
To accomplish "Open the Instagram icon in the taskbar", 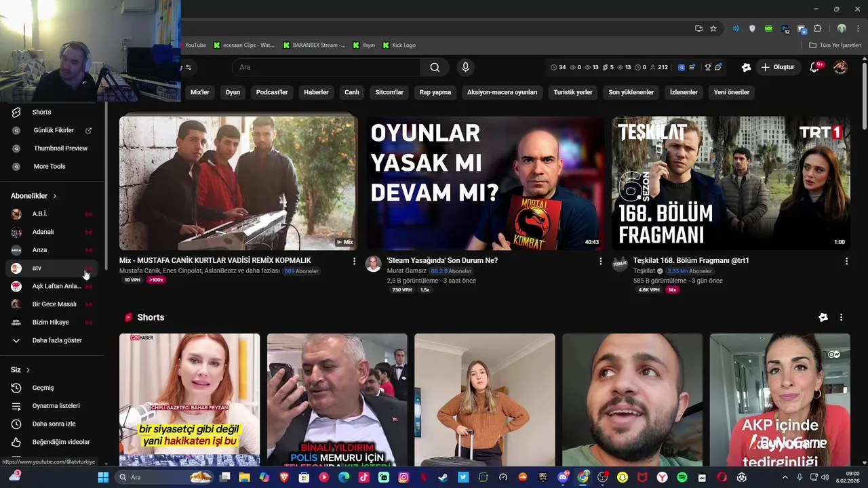I will [x=403, y=477].
